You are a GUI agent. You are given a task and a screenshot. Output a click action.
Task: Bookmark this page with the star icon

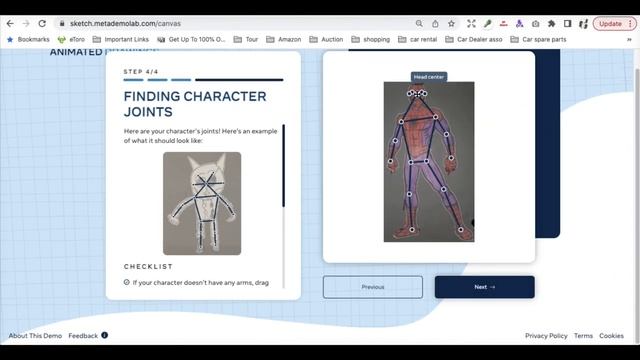coord(451,24)
